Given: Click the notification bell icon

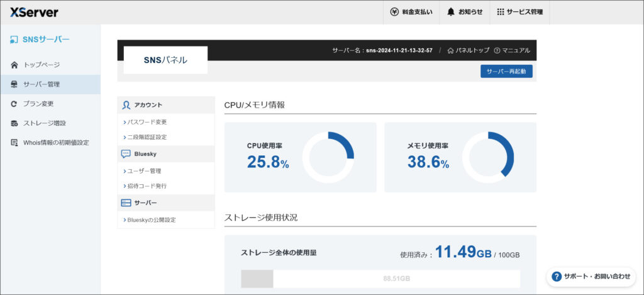Looking at the screenshot, I should [451, 12].
